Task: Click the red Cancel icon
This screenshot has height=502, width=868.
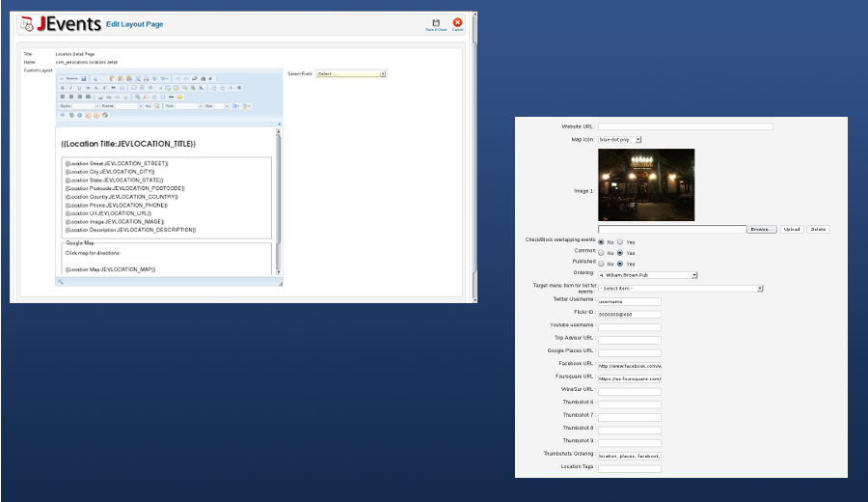Action: 457,22
